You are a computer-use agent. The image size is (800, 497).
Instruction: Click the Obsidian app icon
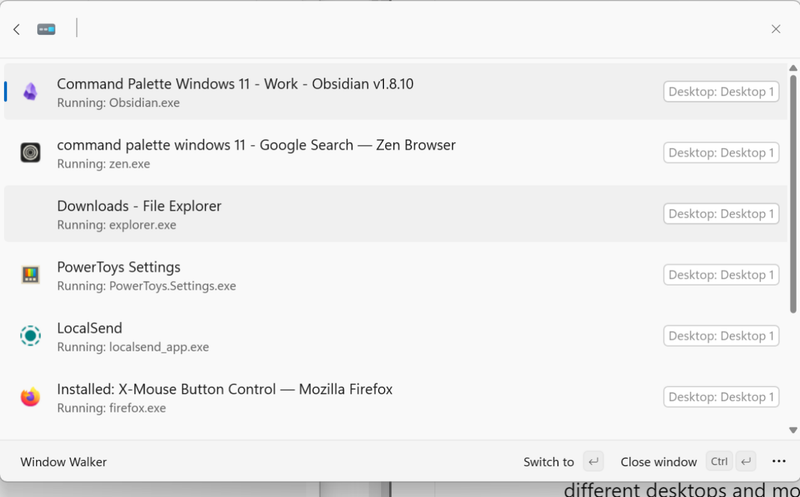point(30,92)
